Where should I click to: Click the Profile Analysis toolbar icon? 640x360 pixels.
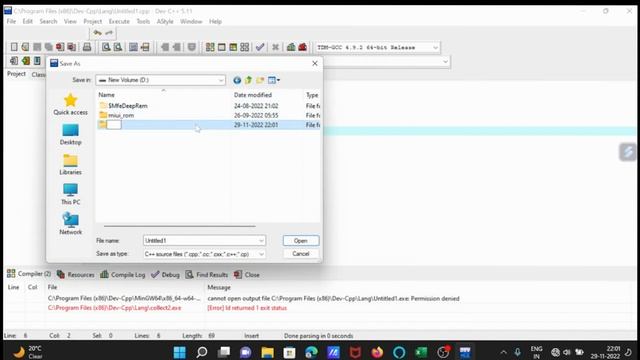[291, 47]
